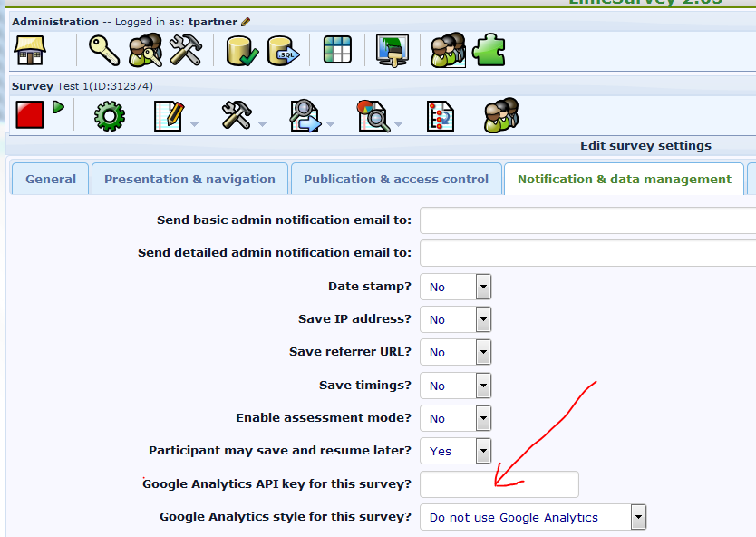756x537 pixels.
Task: Click the red stop survey square
Action: [x=28, y=115]
